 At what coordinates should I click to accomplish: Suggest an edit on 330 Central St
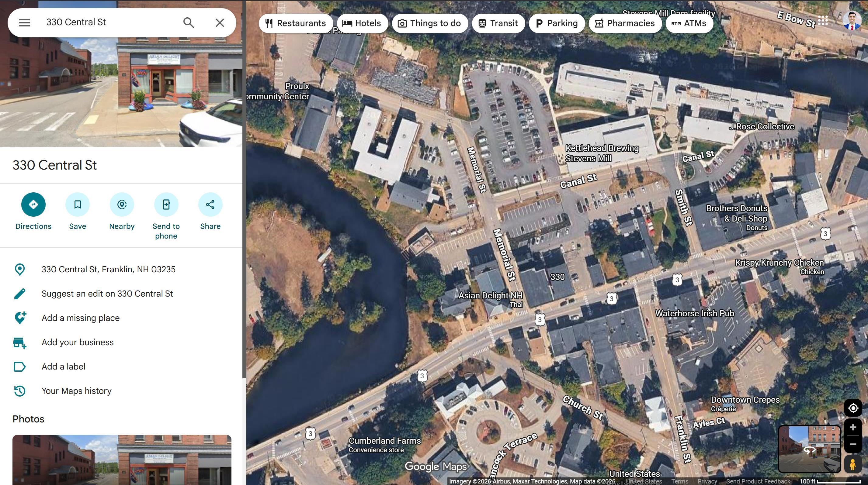tap(107, 294)
